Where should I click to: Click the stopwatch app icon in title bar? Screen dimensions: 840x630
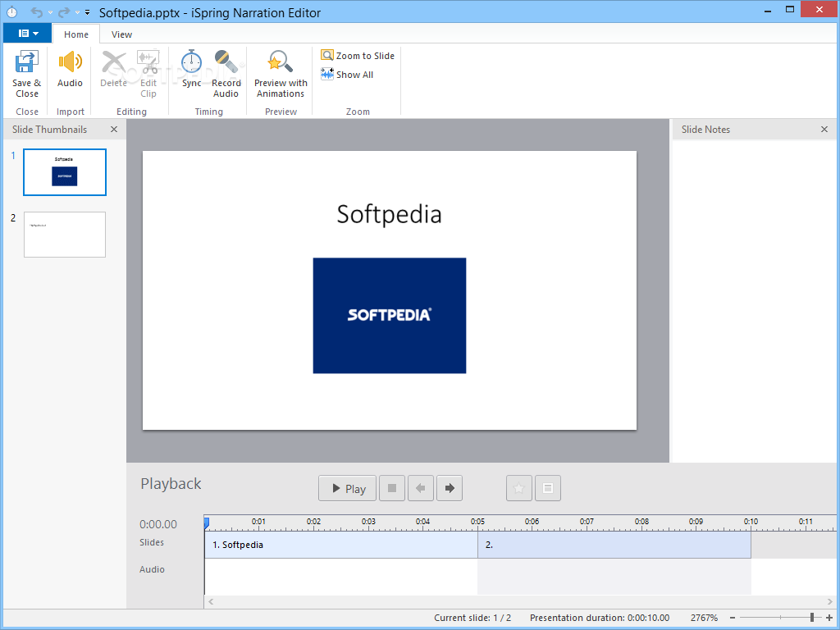pyautogui.click(x=11, y=11)
